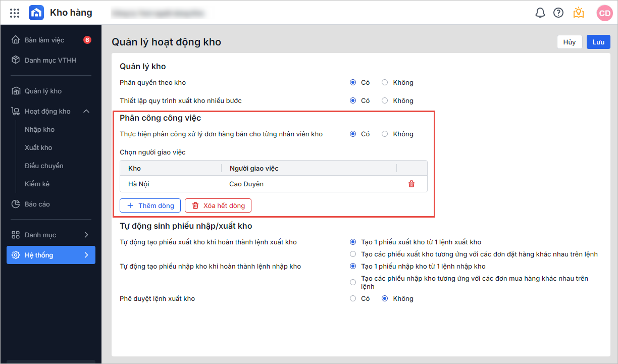Screen dimensions: 618x364
Task: Click the Lưu save button
Action: (598, 42)
